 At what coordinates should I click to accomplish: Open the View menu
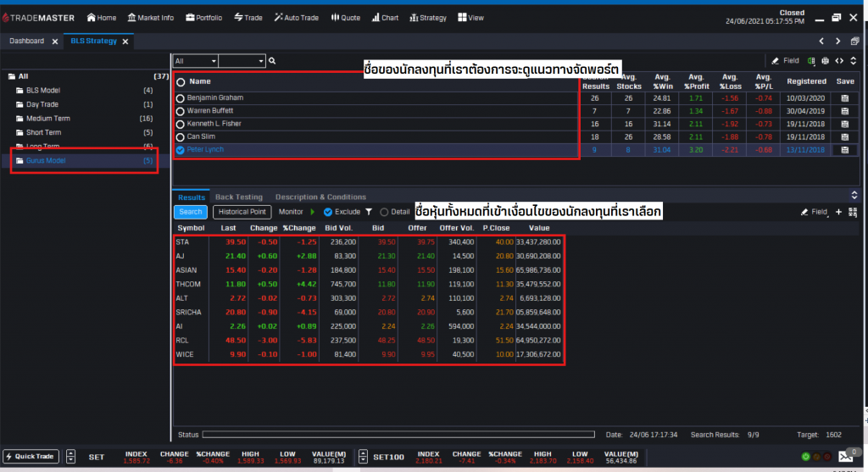click(x=470, y=18)
